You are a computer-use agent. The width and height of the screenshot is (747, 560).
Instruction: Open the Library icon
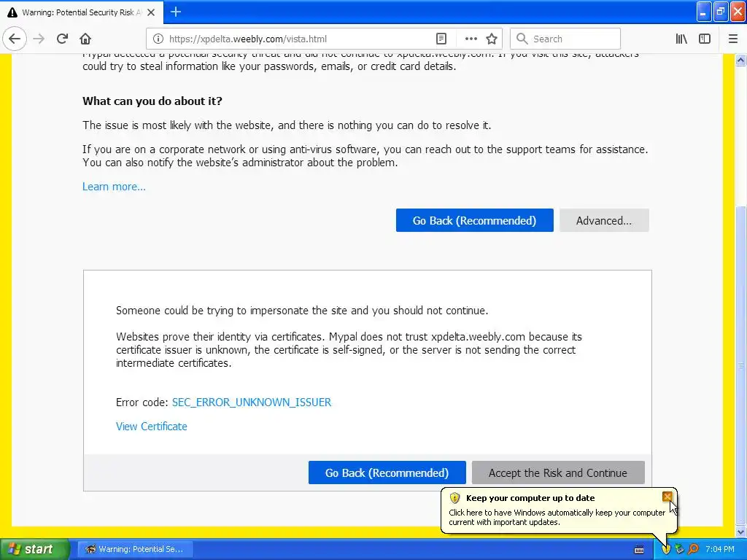coord(681,39)
